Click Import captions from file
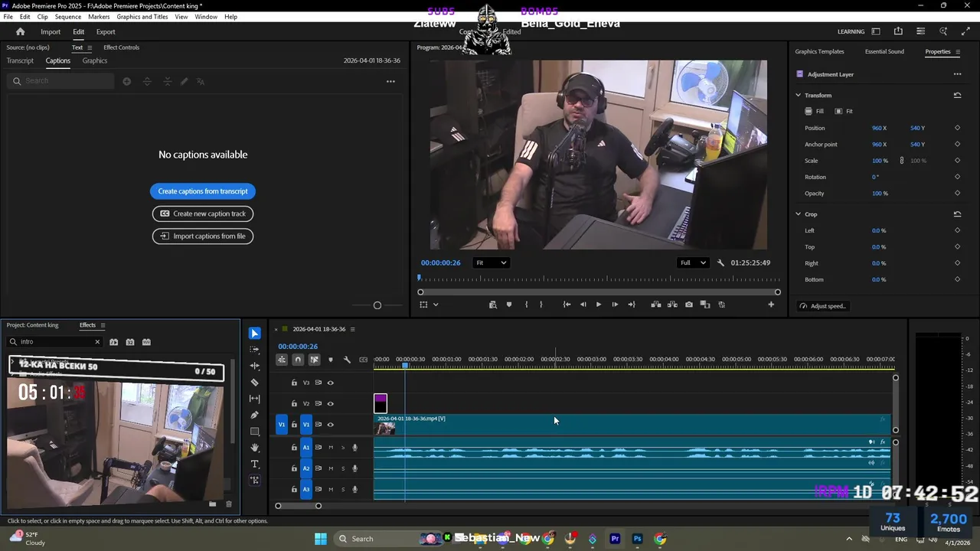Viewport: 980px width, 551px height. 203,236
